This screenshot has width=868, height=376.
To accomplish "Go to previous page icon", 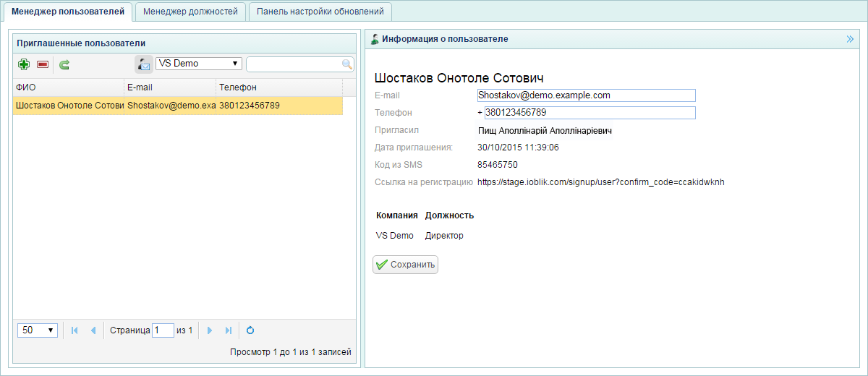I will coord(93,330).
